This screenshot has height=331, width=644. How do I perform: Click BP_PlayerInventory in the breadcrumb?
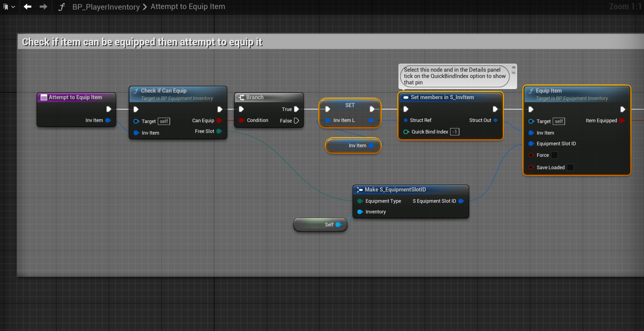coord(106,7)
